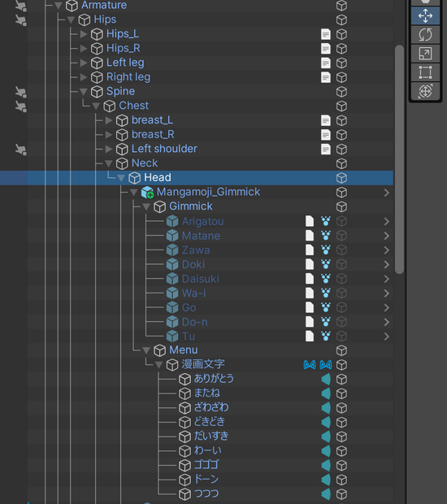Collapse the Gimmick object children

pos(146,206)
